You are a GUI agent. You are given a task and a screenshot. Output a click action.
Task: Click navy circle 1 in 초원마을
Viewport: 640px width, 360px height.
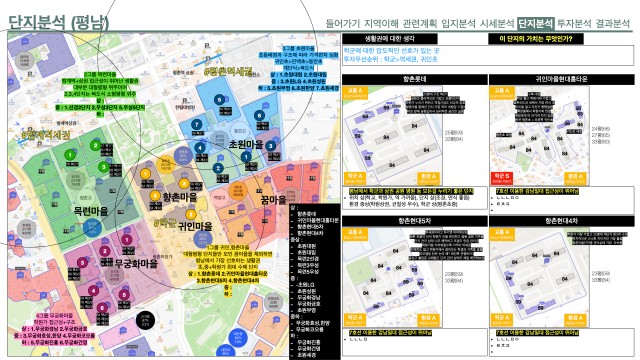tap(246, 157)
